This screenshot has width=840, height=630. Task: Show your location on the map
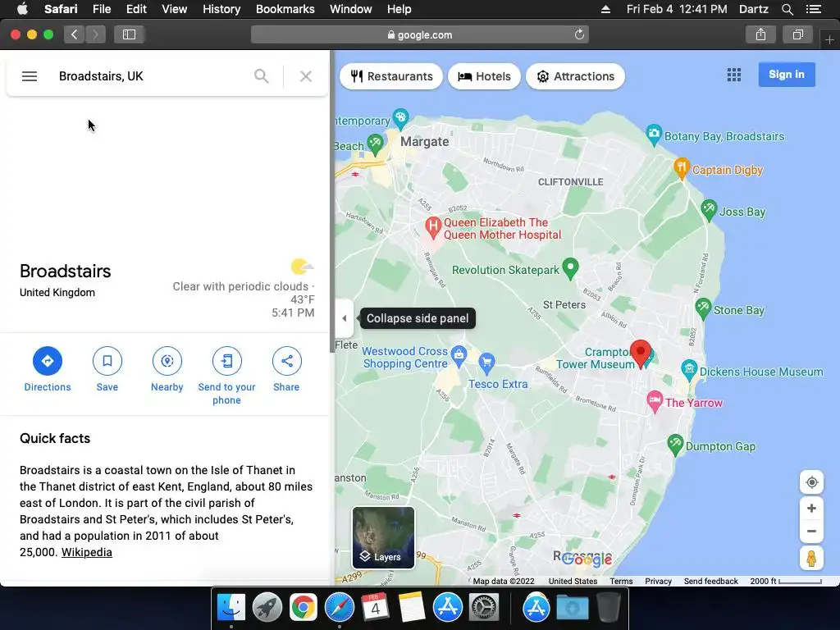pos(811,482)
